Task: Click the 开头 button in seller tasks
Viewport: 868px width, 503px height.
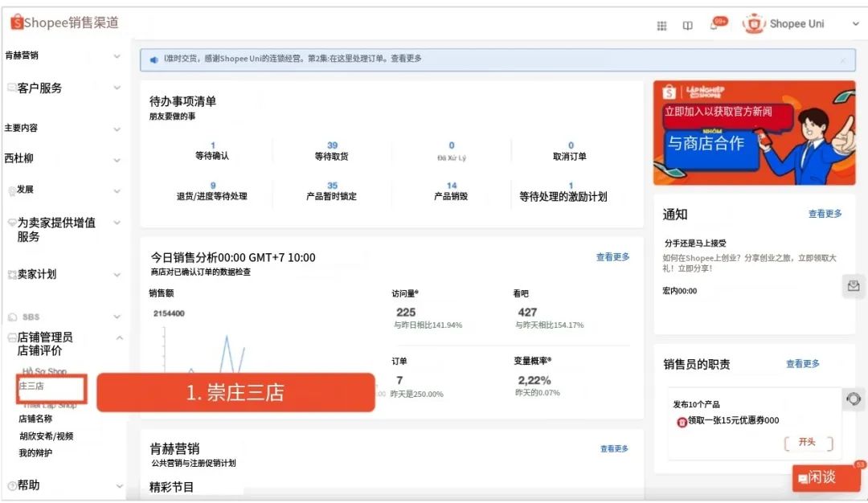Action: click(808, 443)
